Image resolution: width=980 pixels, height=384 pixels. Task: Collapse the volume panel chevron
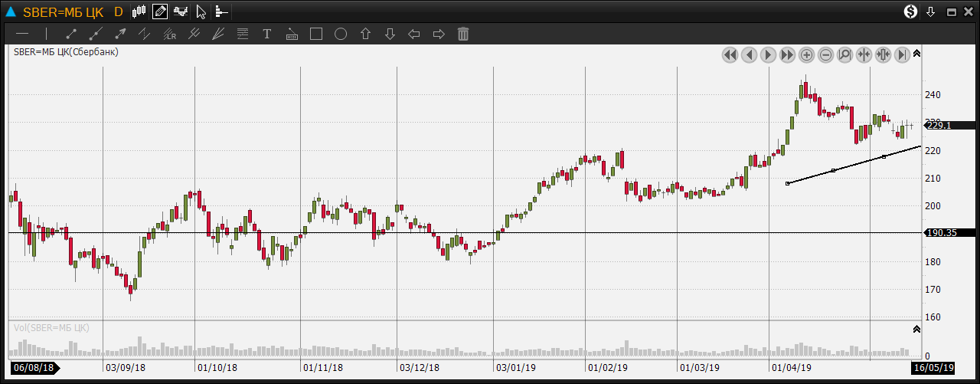pyautogui.click(x=916, y=329)
